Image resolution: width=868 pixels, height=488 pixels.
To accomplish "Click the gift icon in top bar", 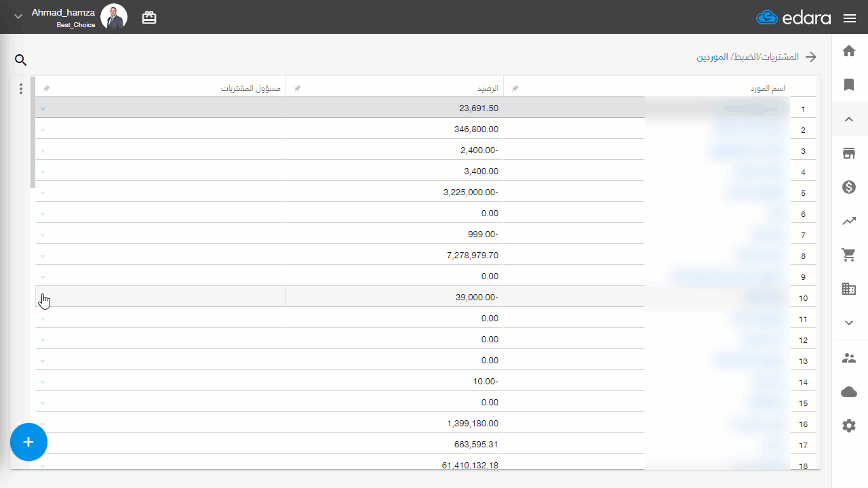I will pos(149,18).
